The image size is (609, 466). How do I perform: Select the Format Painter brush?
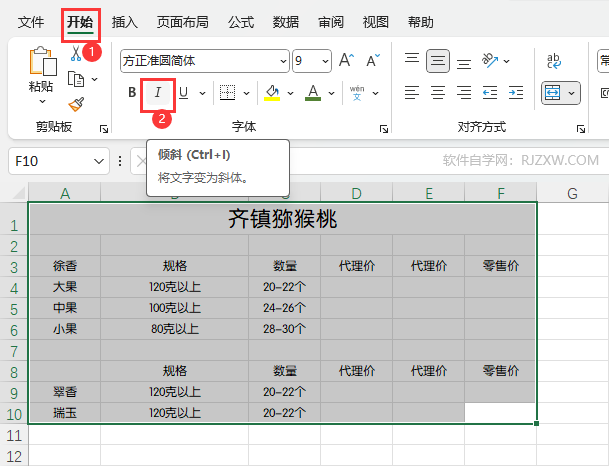[x=76, y=104]
